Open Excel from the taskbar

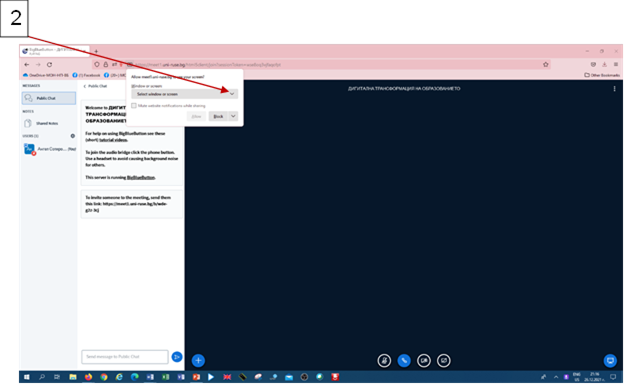pyautogui.click(x=165, y=377)
